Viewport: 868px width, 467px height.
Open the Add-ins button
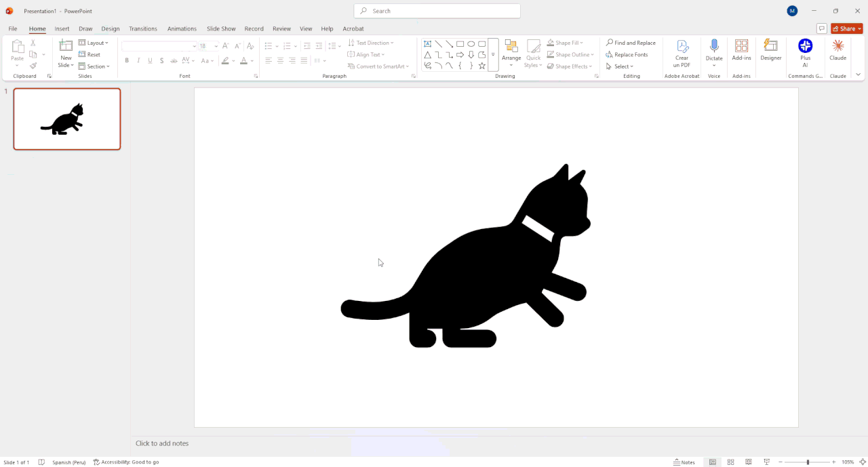(742, 50)
